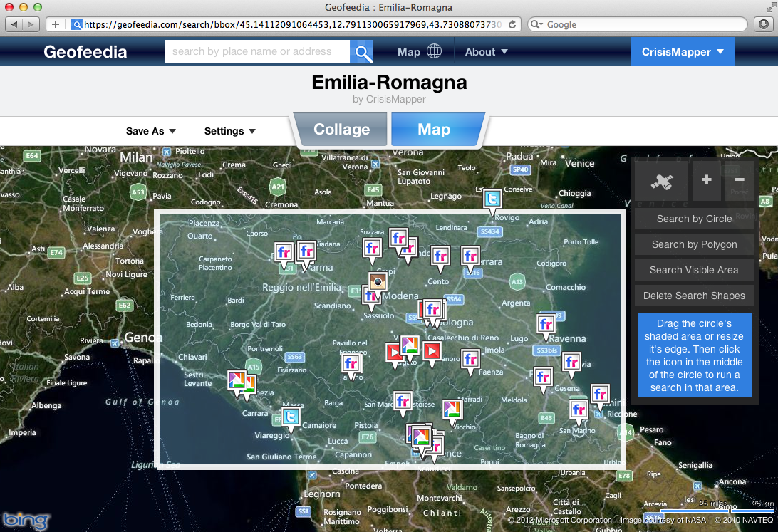Toggle satellite imagery view icon
Image resolution: width=778 pixels, height=532 pixels.
(x=661, y=181)
